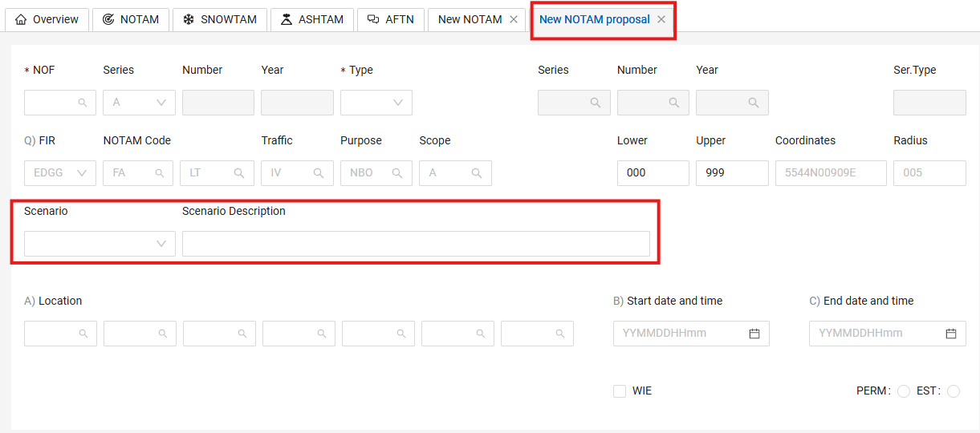This screenshot has width=980, height=433.
Task: Click the Ser.Type field
Action: tap(929, 103)
